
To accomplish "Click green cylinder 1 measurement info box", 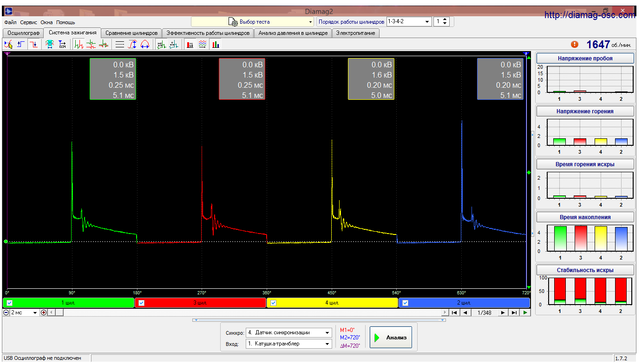I will coord(113,79).
